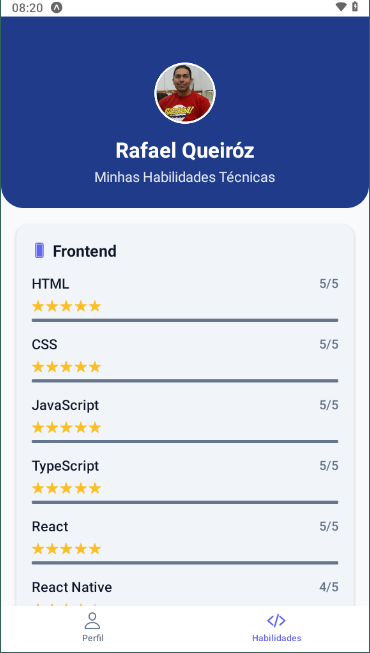
Task: Select the React skill label
Action: tap(50, 526)
